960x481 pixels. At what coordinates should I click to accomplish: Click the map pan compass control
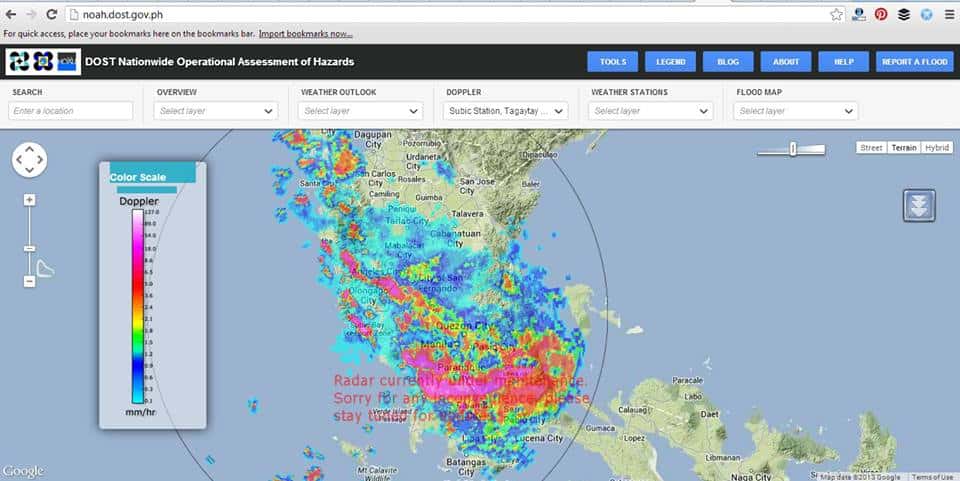(29, 160)
